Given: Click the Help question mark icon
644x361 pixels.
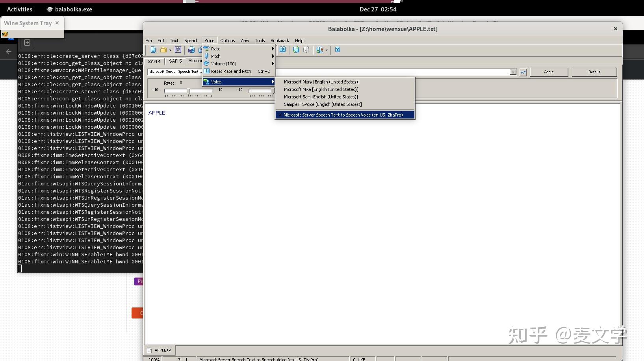Looking at the screenshot, I should click(x=338, y=50).
